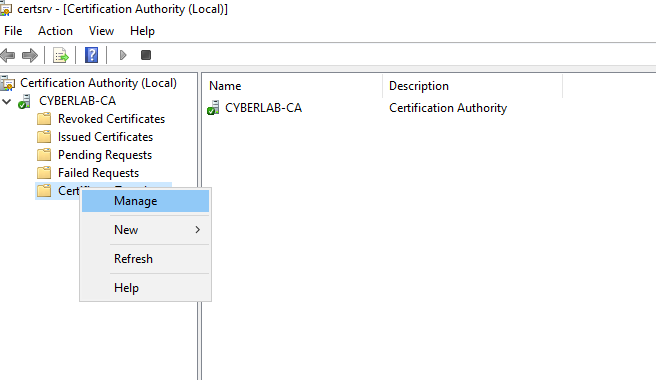The width and height of the screenshot is (656, 380).
Task: Open the Help menu in menu bar
Action: coord(142,31)
